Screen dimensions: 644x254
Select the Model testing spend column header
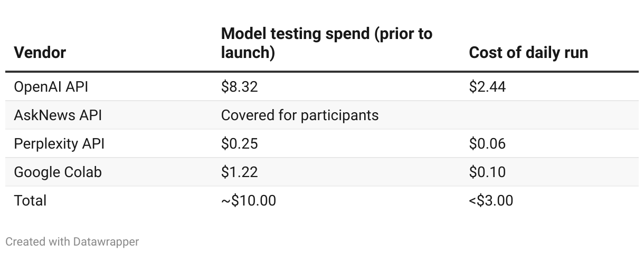tap(326, 43)
